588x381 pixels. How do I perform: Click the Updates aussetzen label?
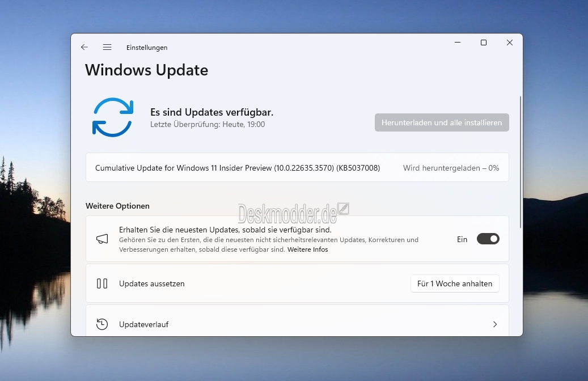(151, 284)
